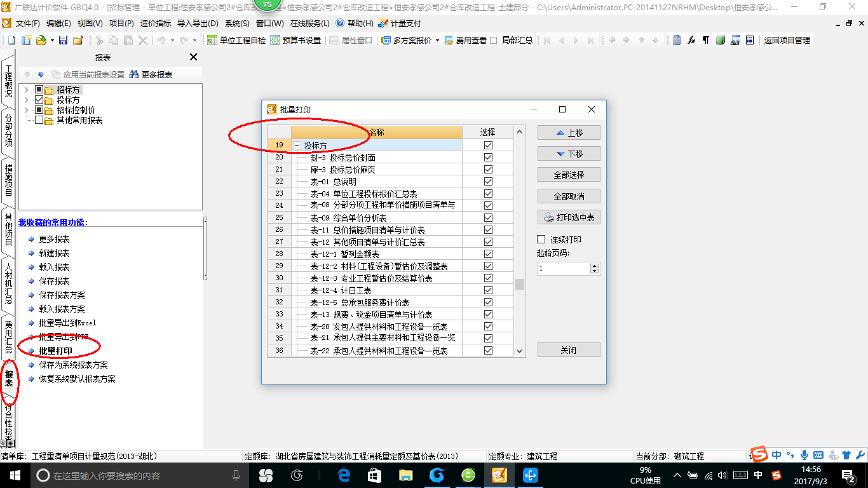The width and height of the screenshot is (868, 488).
Task: Open the 视图(V) menu
Action: [90, 23]
